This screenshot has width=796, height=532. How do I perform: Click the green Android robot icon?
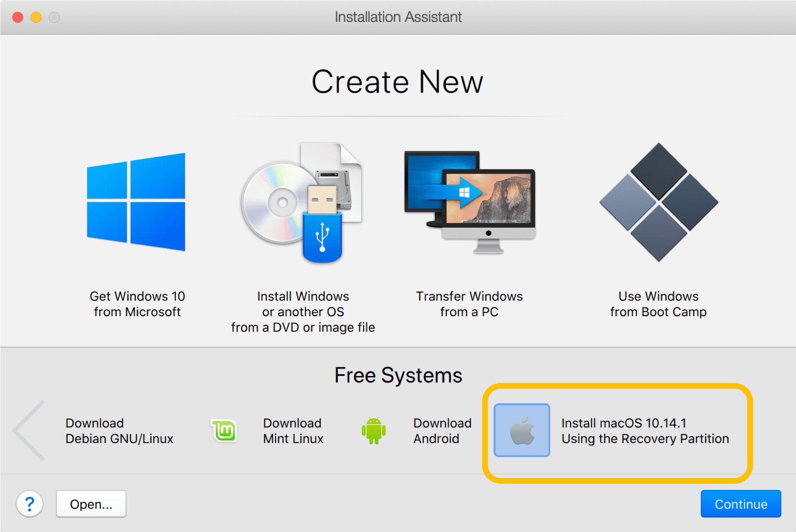[373, 430]
